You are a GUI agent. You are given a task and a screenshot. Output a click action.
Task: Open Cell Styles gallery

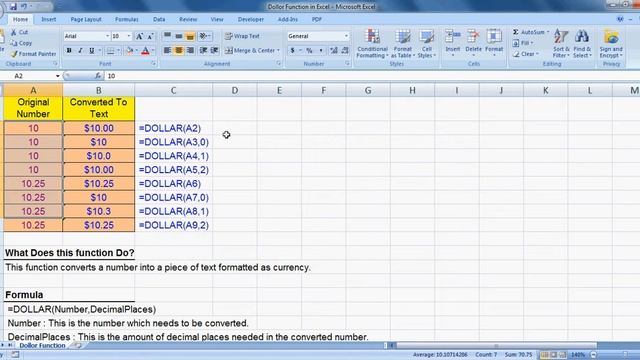427,43
